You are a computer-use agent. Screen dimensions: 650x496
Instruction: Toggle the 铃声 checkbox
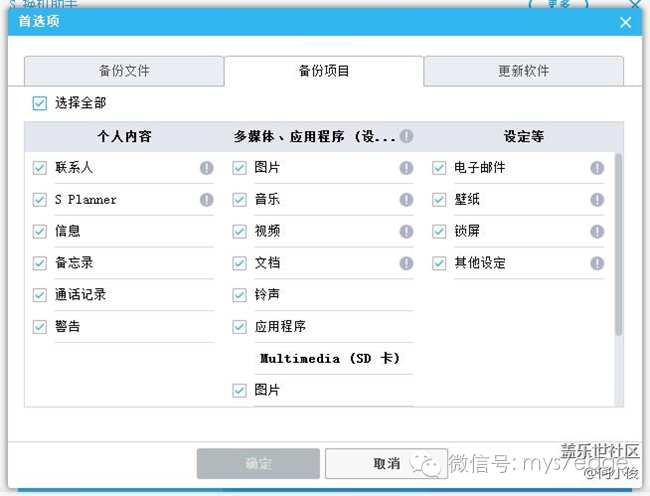[x=239, y=295]
